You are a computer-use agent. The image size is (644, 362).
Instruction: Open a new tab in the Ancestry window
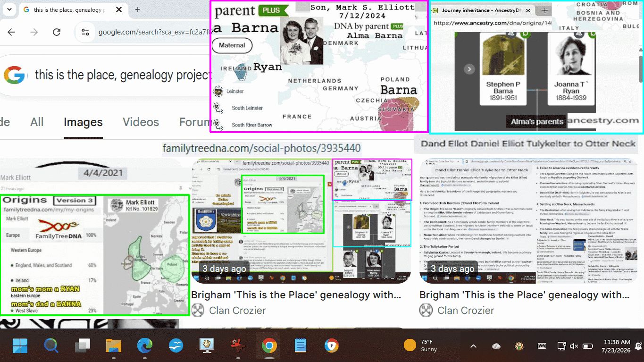pyautogui.click(x=544, y=10)
